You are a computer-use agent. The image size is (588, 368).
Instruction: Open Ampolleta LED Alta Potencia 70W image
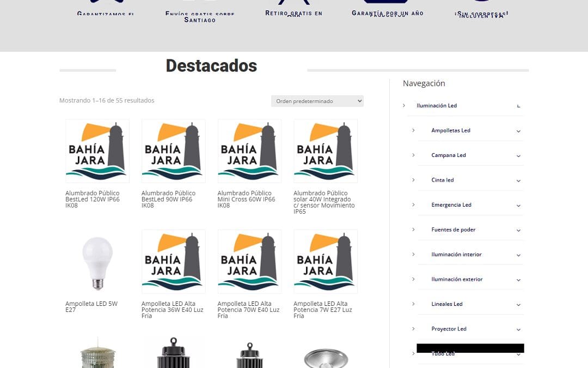click(x=249, y=262)
